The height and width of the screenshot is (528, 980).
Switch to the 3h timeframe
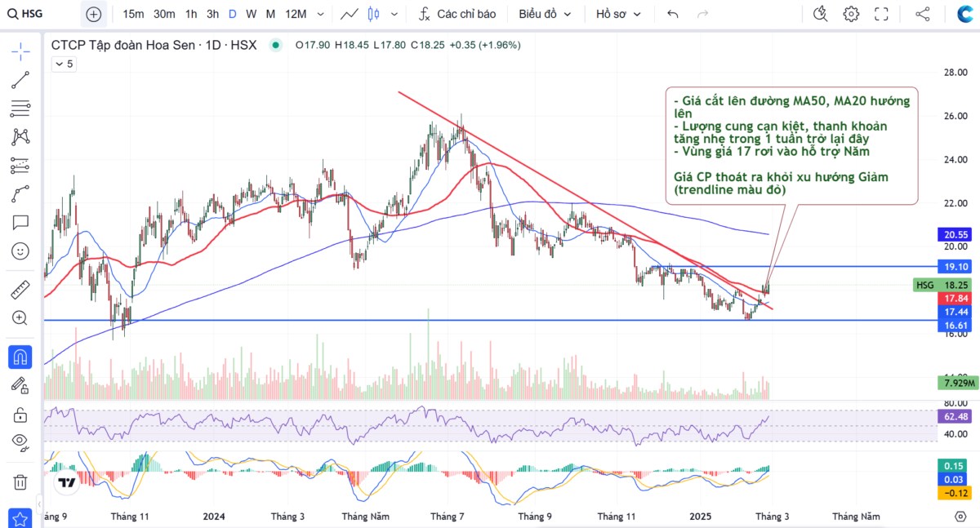(x=212, y=14)
